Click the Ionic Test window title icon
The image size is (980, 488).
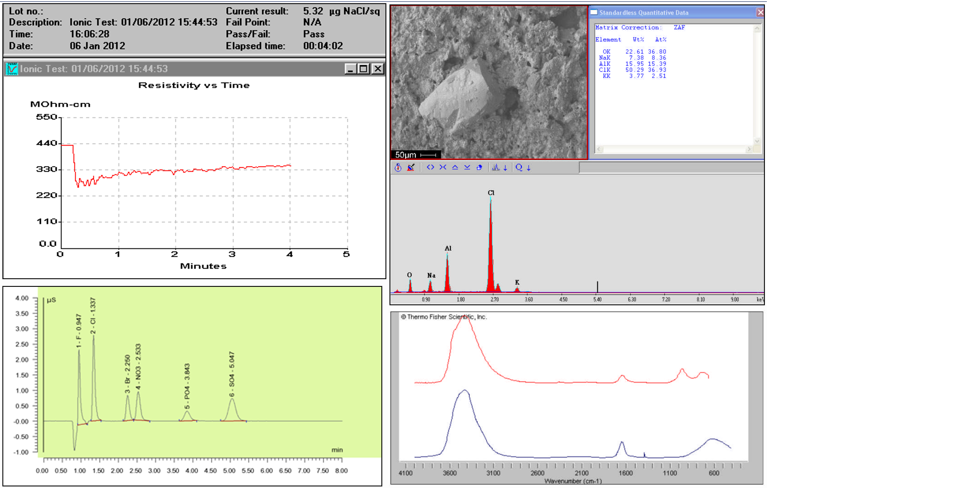pos(12,69)
